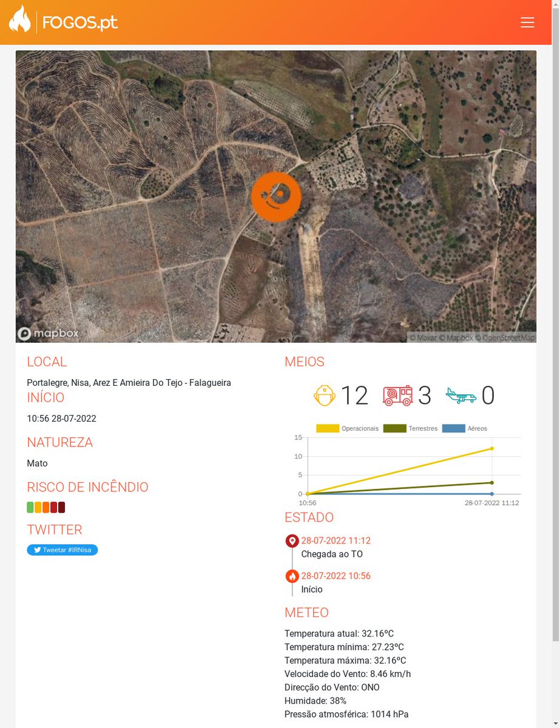Select the green fire risk swatch
Screen dimensions: 560x728
click(30, 507)
